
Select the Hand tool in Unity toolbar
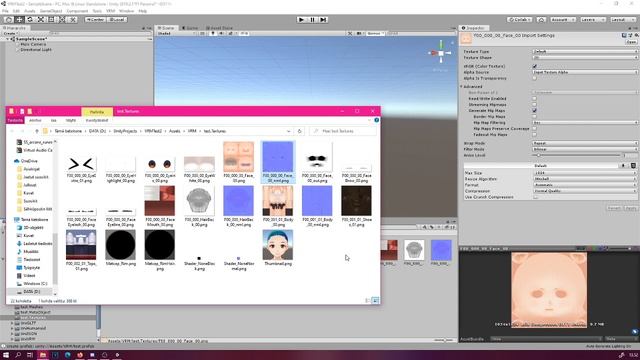(9, 20)
